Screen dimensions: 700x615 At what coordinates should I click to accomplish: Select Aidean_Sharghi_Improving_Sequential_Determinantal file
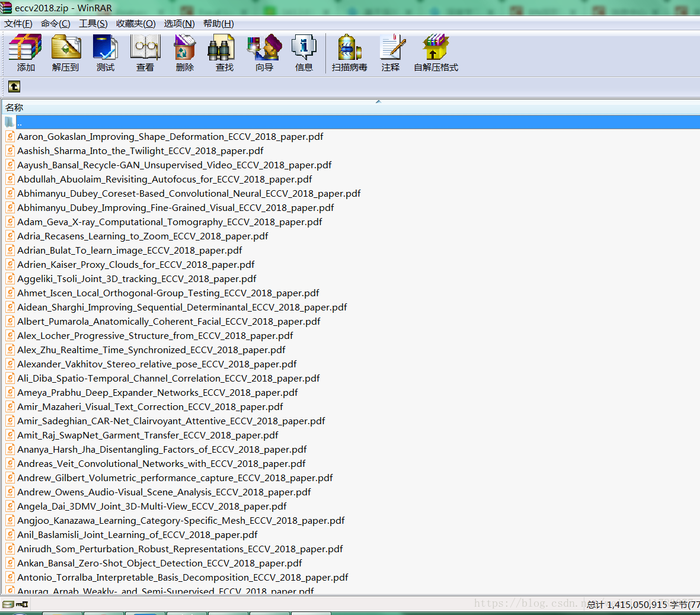coord(182,307)
